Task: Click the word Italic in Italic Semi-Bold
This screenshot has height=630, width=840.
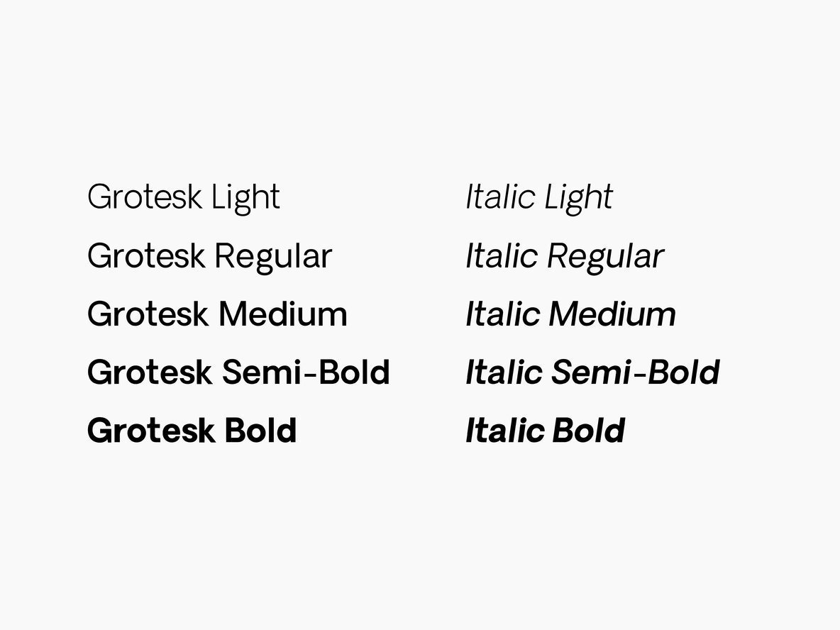Action: [x=504, y=372]
